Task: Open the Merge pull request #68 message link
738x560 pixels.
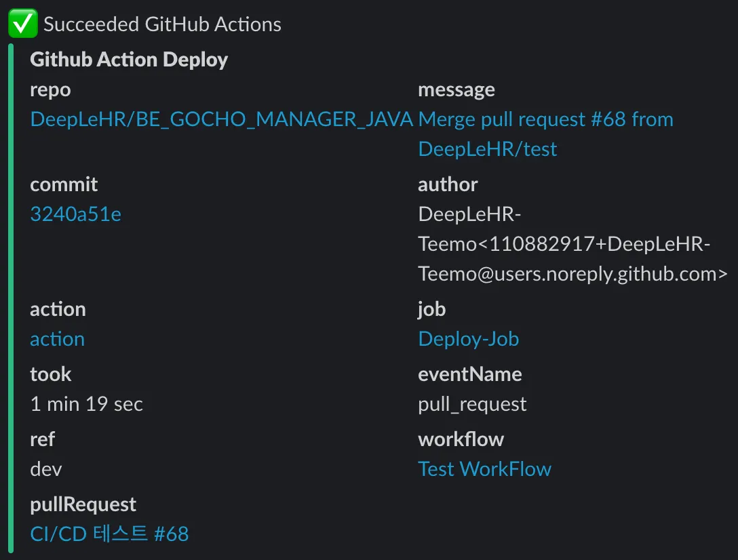Action: [x=545, y=120]
